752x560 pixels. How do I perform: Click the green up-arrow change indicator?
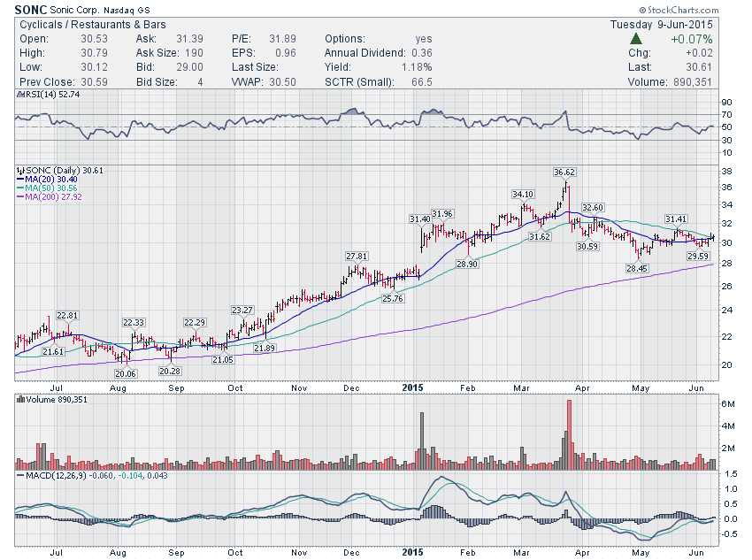(636, 38)
